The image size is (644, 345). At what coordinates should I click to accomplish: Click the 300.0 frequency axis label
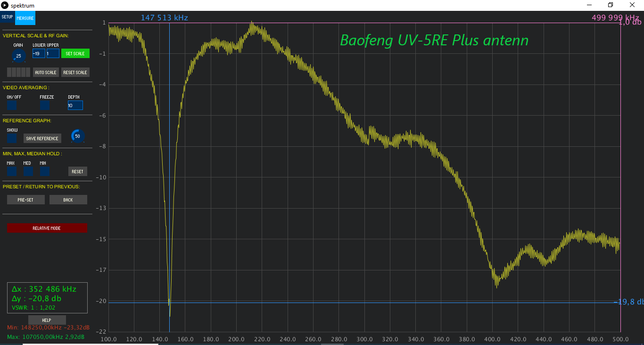[364, 339]
